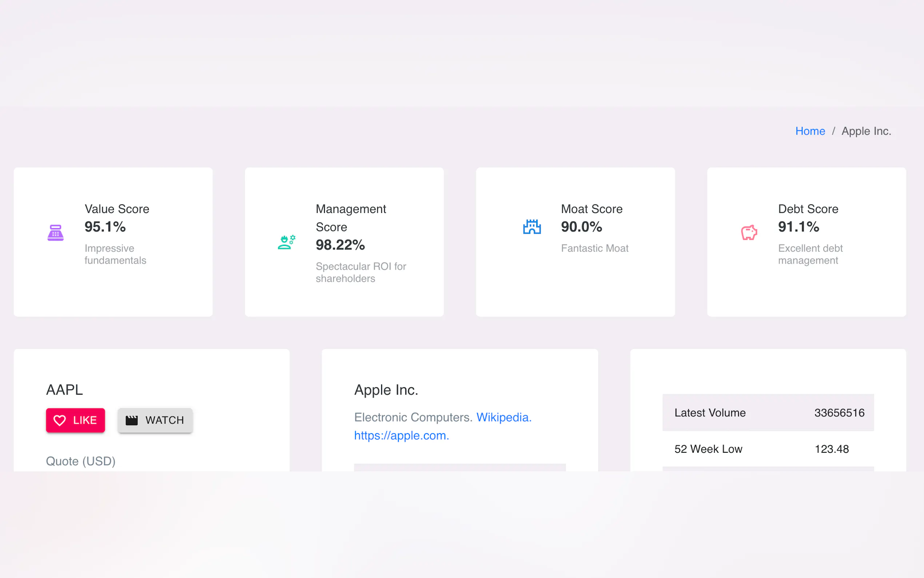Click the Value Score 95.1% value
This screenshot has height=578, width=924.
point(105,227)
